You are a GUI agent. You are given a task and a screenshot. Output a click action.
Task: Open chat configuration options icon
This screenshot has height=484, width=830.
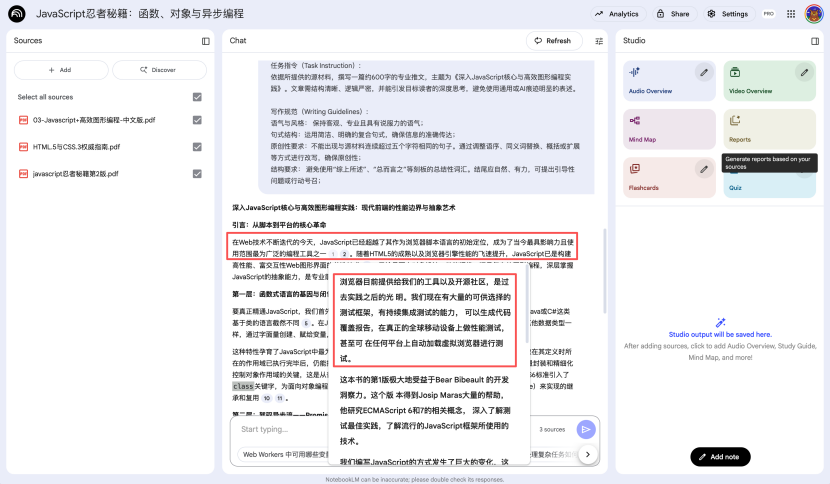pos(599,41)
